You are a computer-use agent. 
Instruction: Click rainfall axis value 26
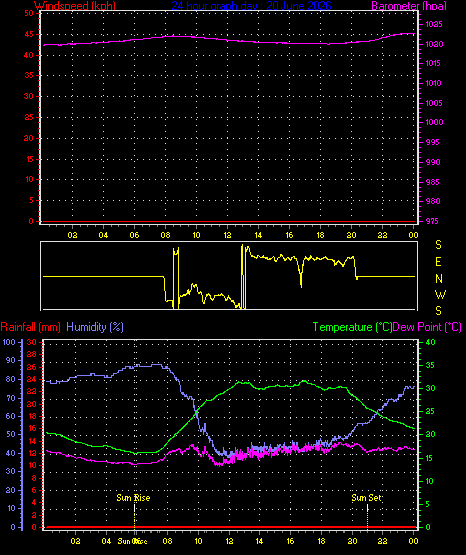point(31,367)
